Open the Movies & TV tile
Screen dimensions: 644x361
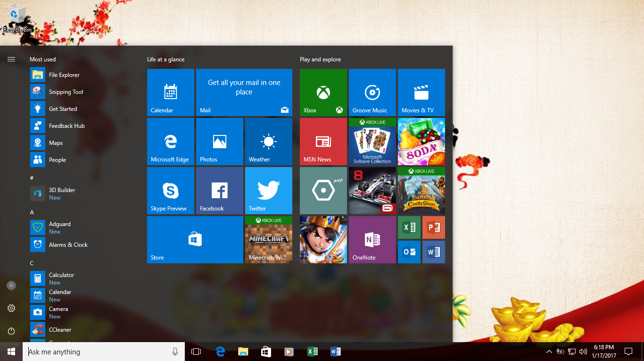421,92
